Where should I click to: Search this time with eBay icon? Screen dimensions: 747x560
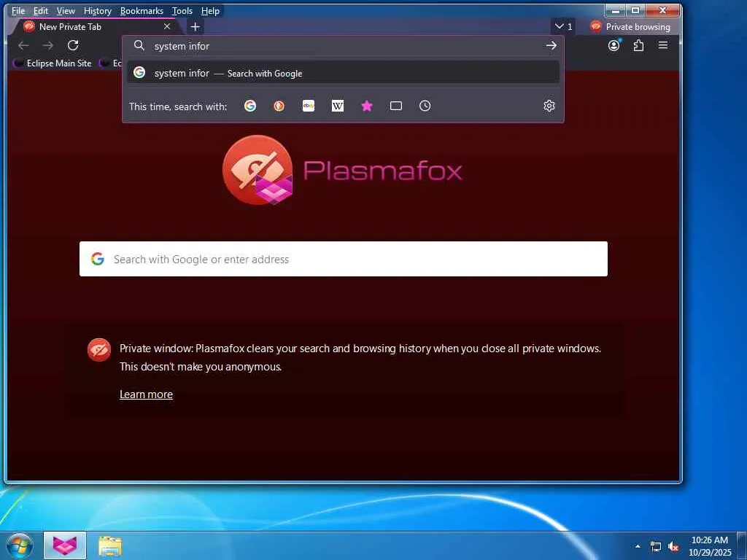309,106
